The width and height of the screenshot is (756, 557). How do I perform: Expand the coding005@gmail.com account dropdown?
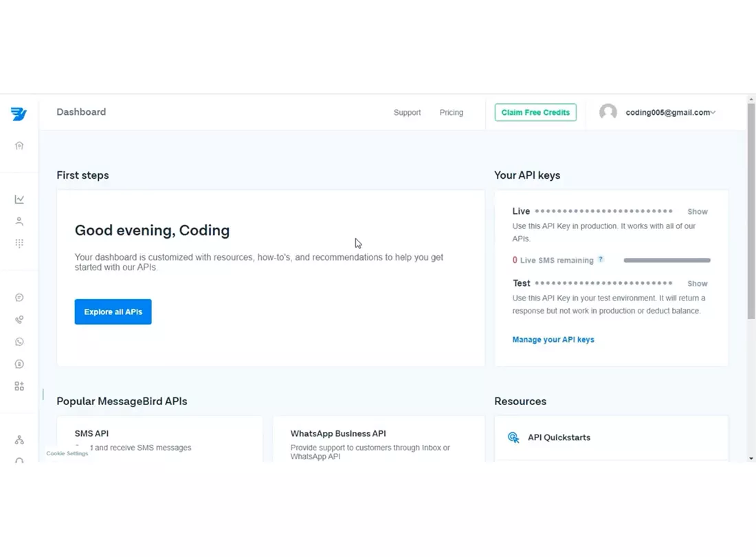pos(670,112)
